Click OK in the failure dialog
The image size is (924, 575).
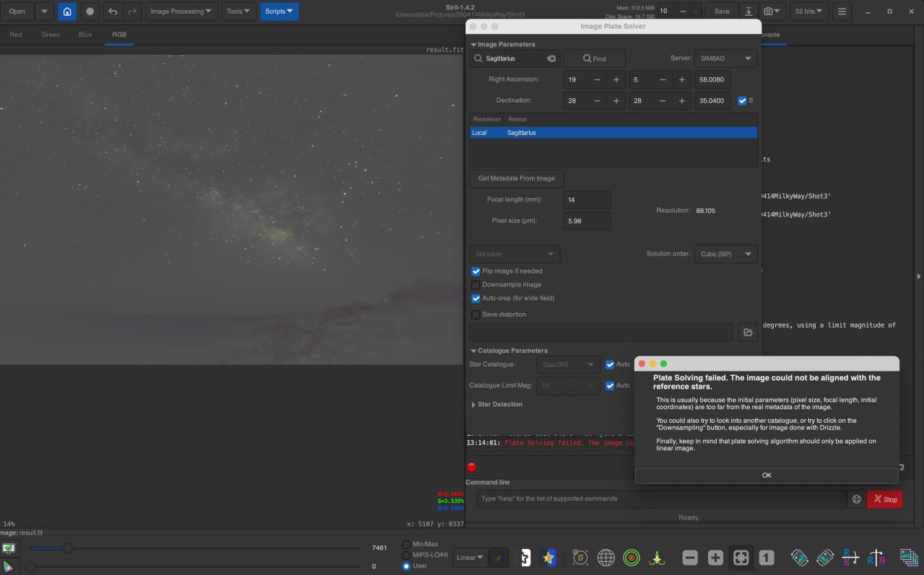(767, 475)
